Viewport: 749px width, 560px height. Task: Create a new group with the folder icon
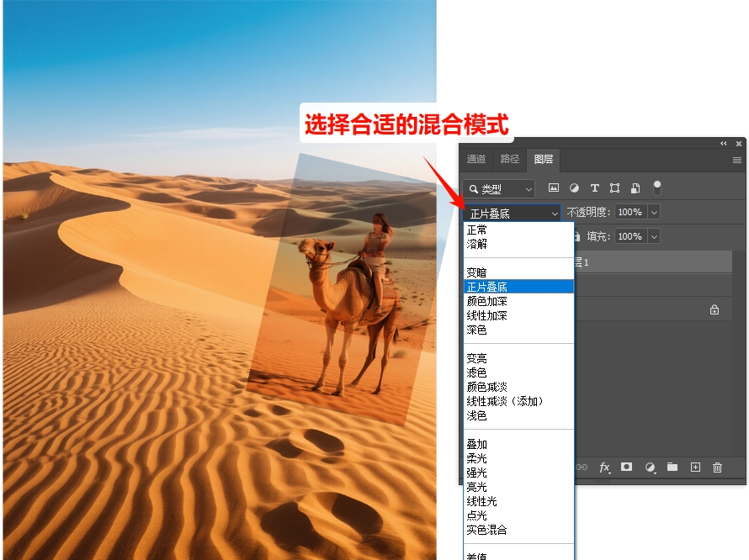(x=672, y=467)
